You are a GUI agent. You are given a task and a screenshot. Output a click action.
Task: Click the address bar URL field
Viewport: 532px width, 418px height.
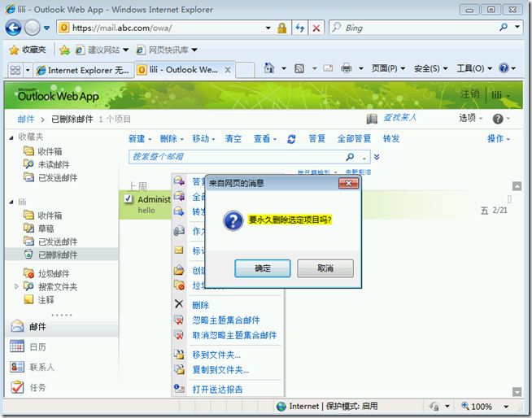pos(161,28)
